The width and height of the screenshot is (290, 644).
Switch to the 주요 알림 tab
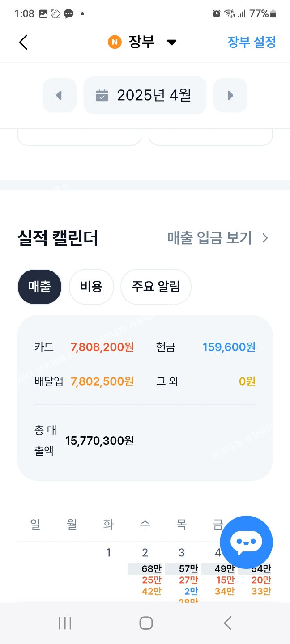pos(156,287)
